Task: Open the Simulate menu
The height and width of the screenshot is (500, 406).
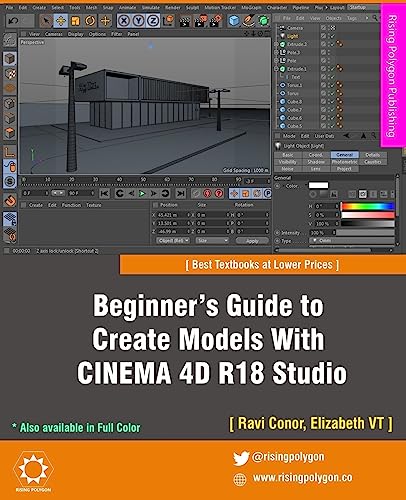Action: tap(151, 7)
